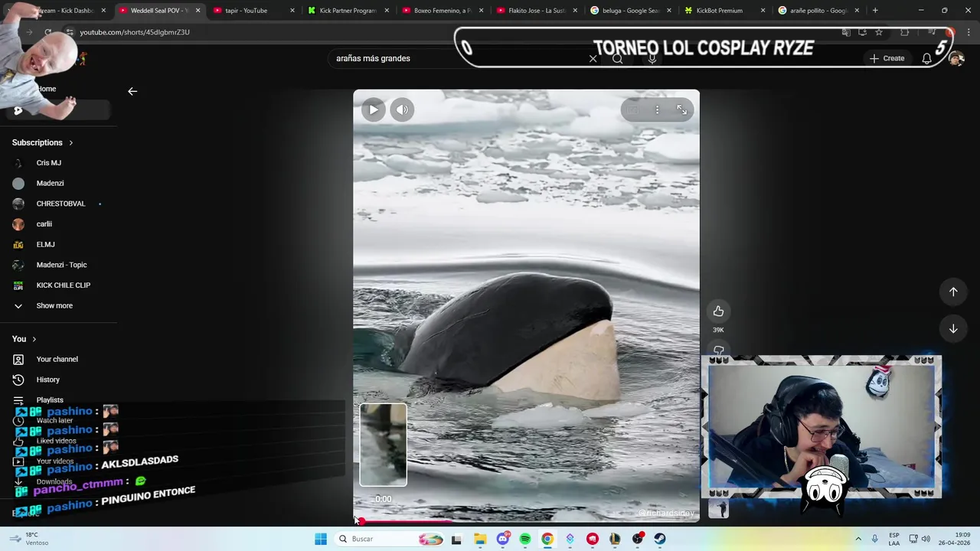Screen dimensions: 980x551
Task: Open YouTube notifications bell
Action: point(926,58)
